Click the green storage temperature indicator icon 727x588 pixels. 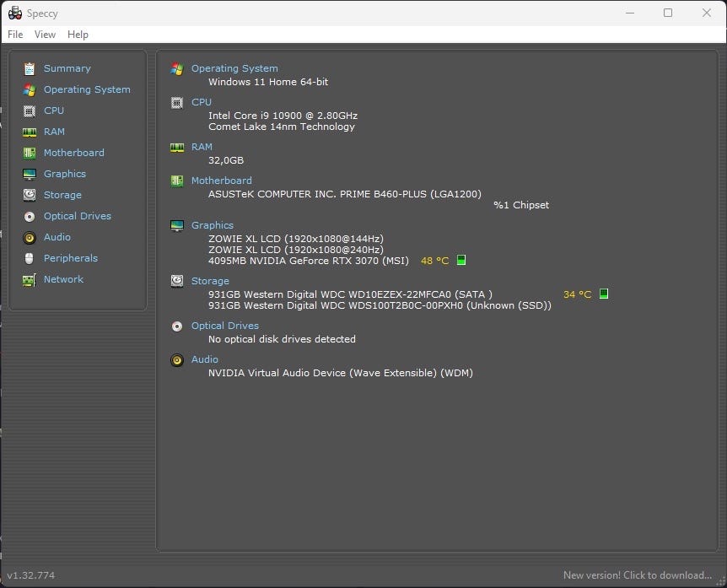click(603, 294)
